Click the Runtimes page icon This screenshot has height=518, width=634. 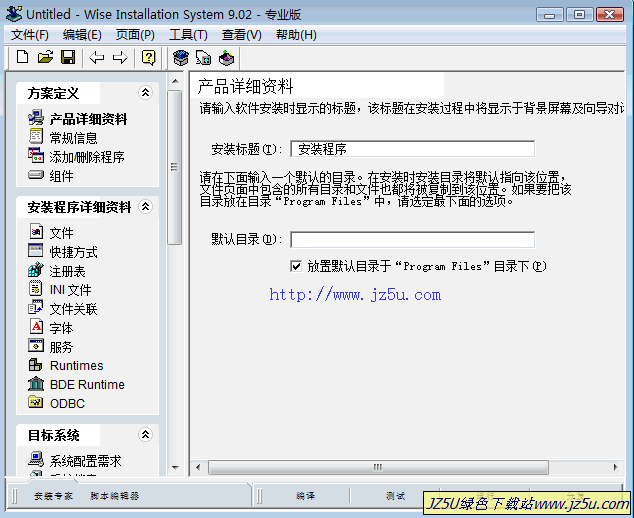click(36, 365)
